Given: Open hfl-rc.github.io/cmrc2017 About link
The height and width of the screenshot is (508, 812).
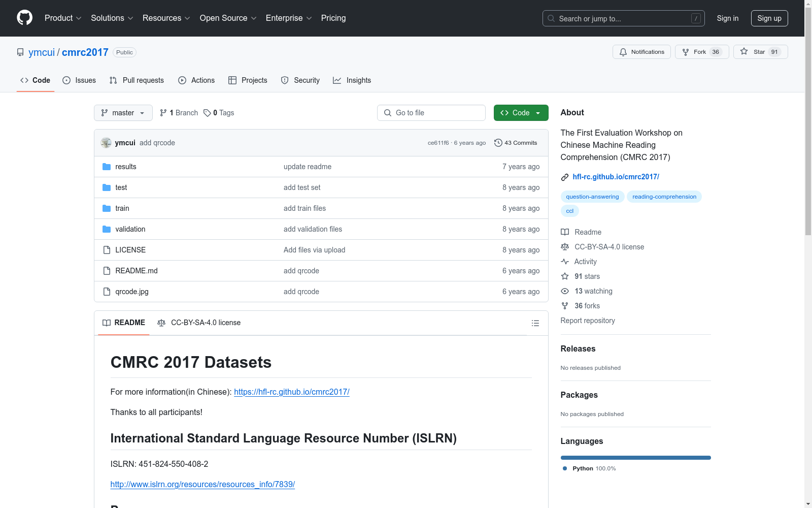Looking at the screenshot, I should click(x=616, y=177).
